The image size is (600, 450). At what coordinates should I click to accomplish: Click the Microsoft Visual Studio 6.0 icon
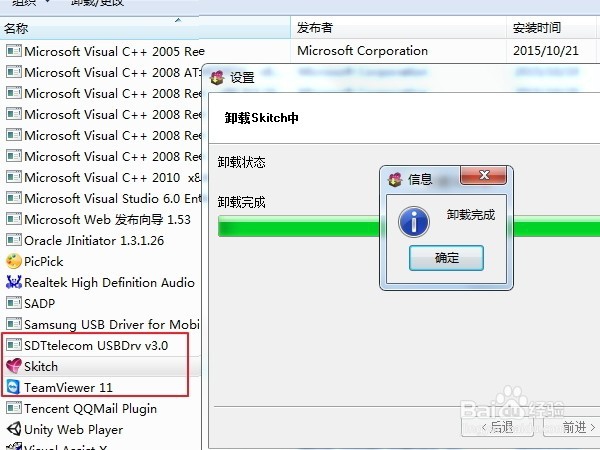tap(14, 198)
